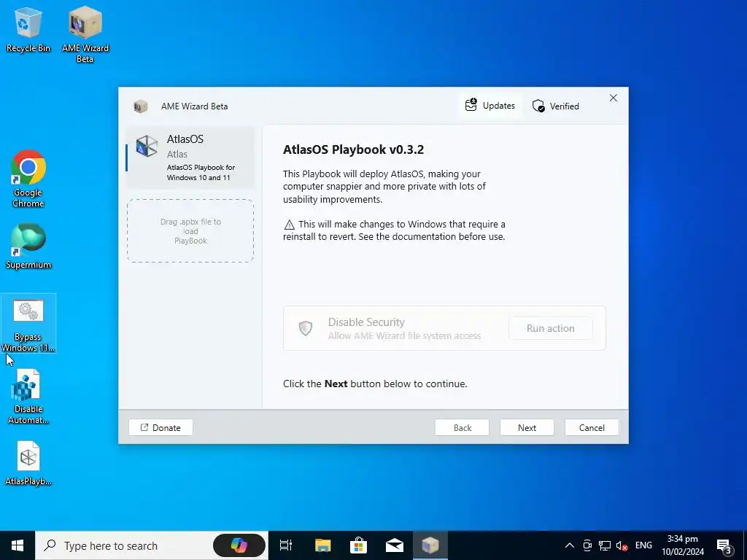Click the ENG language indicator
This screenshot has height=560, width=747.
(643, 545)
